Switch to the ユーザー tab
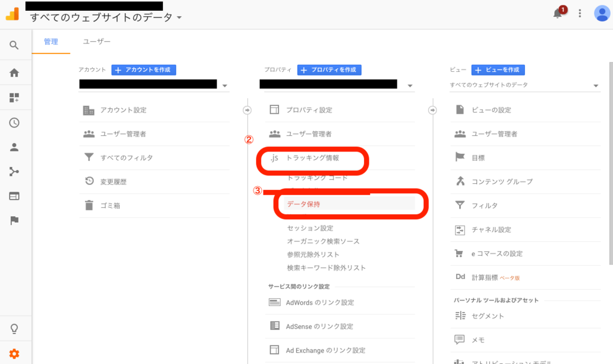 click(96, 41)
